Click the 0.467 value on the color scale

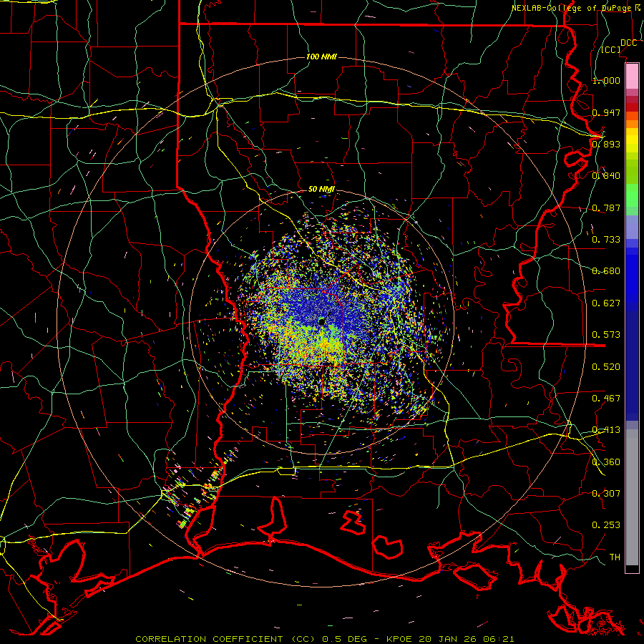(606, 399)
